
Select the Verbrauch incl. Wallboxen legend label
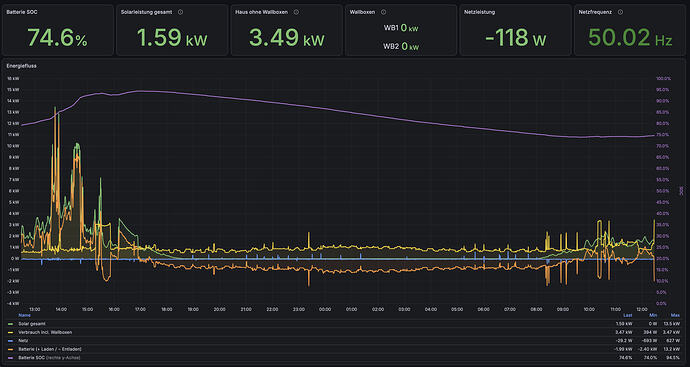point(45,332)
